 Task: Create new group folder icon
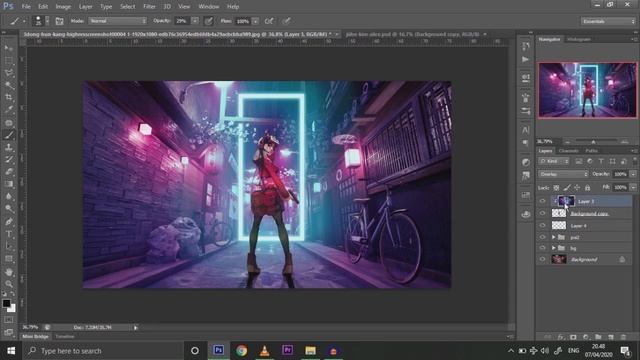598,337
